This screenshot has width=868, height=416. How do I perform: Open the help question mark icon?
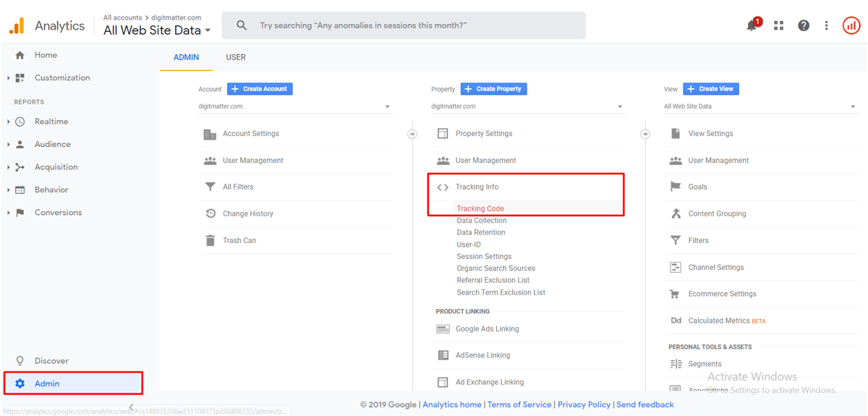(804, 25)
